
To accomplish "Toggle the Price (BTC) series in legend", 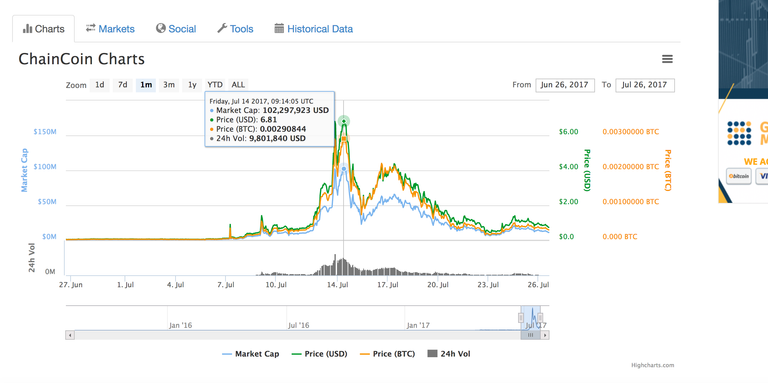I will click(x=387, y=354).
